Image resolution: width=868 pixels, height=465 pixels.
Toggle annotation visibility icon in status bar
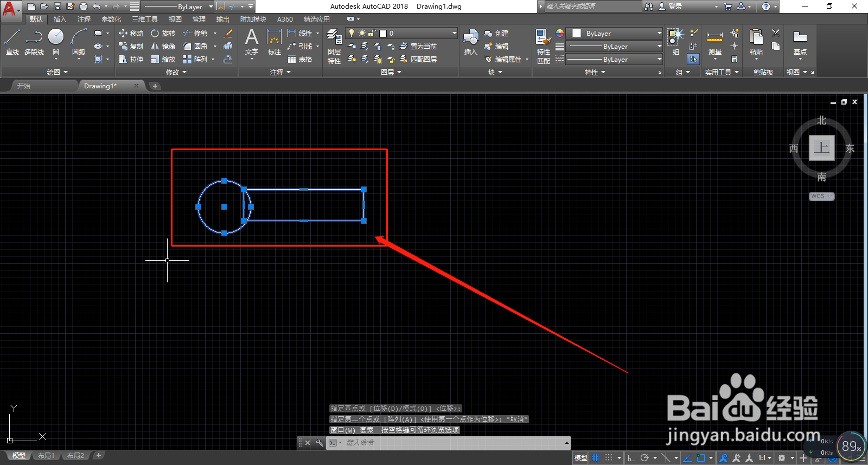click(723, 458)
